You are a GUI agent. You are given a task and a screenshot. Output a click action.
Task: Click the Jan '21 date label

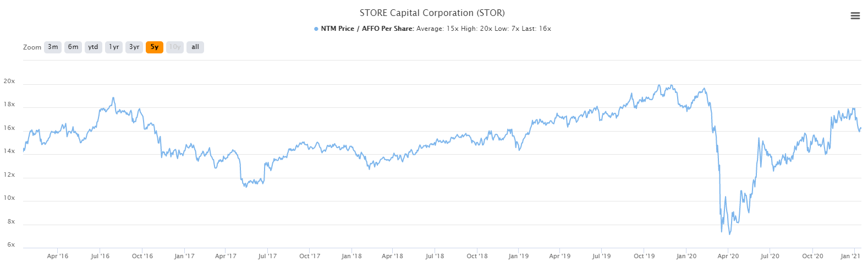(850, 256)
